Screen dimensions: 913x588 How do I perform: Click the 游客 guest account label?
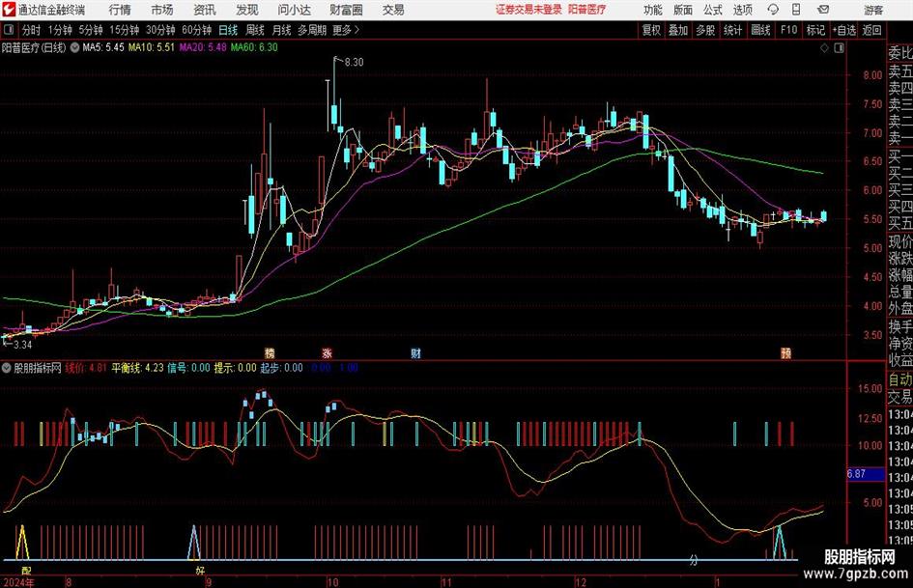coord(872,10)
